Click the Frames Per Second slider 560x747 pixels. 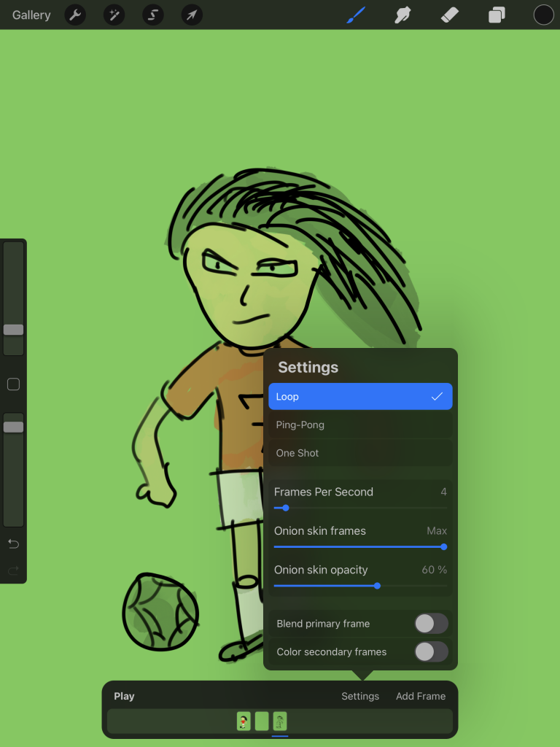tap(360, 508)
